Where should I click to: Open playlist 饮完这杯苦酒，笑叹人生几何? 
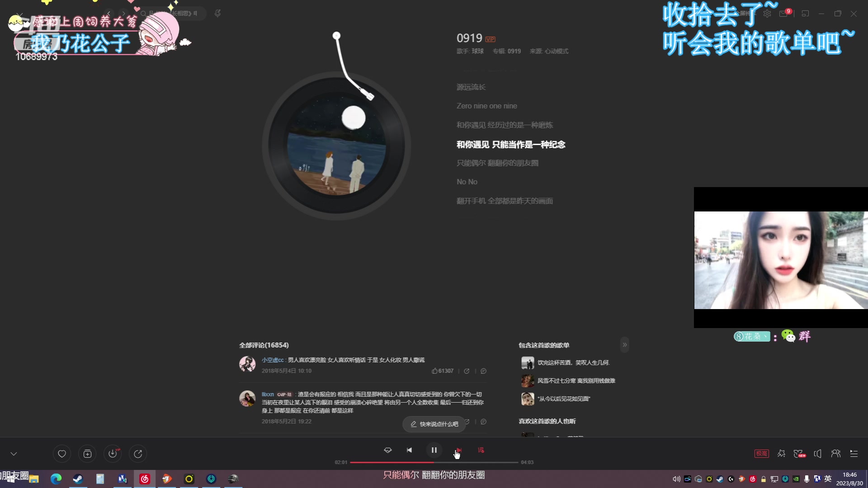(573, 362)
